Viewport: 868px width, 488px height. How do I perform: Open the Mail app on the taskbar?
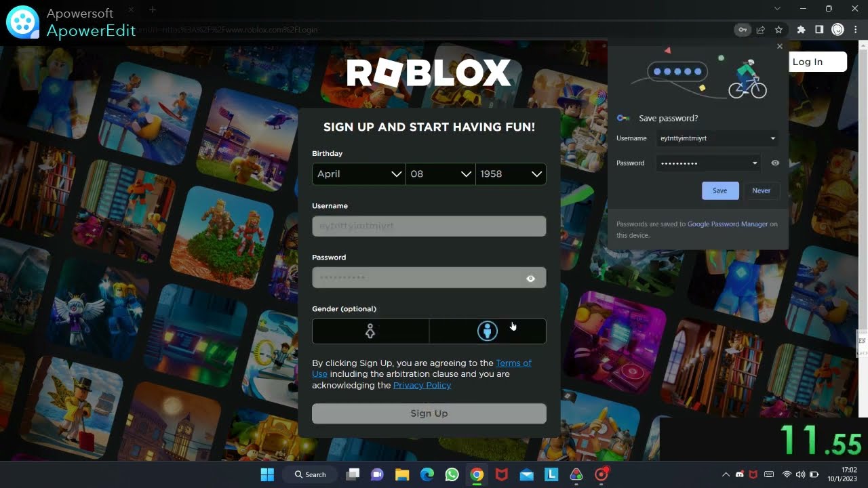[x=527, y=474]
